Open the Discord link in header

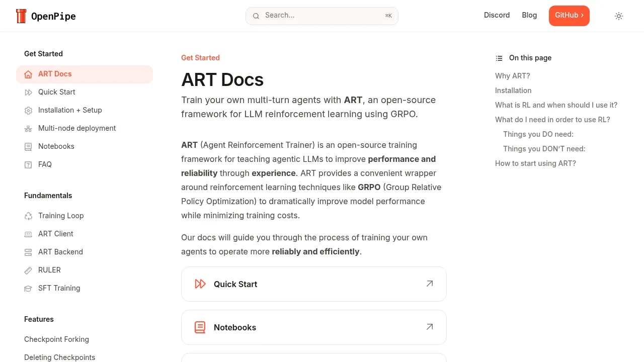[497, 15]
